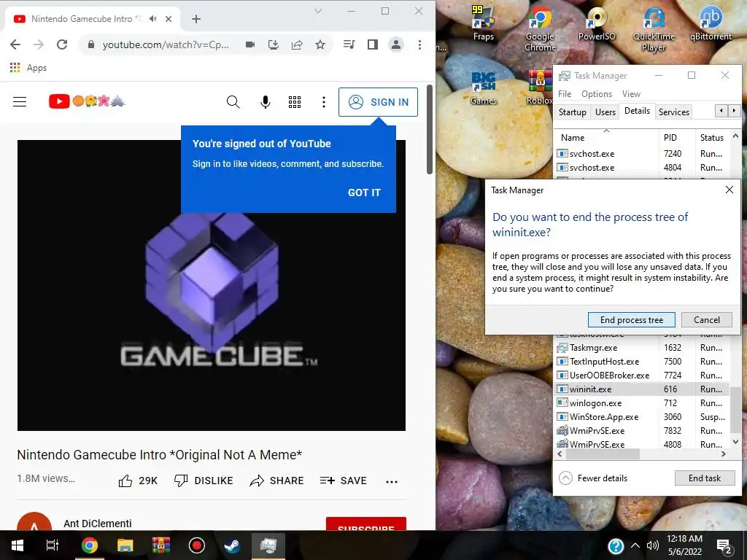Image resolution: width=747 pixels, height=560 pixels.
Task: Open YouTube search
Action: pyautogui.click(x=233, y=102)
